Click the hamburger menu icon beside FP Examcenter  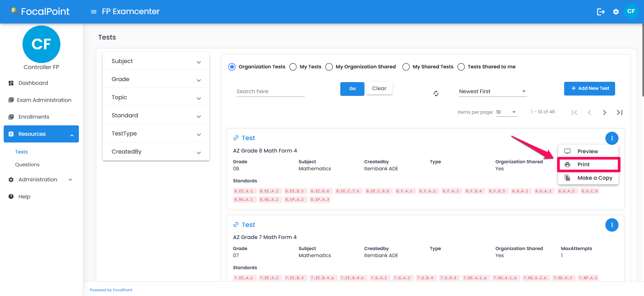coord(94,12)
